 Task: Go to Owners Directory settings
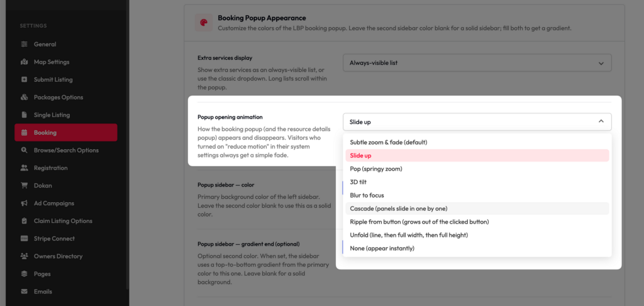pos(65,256)
